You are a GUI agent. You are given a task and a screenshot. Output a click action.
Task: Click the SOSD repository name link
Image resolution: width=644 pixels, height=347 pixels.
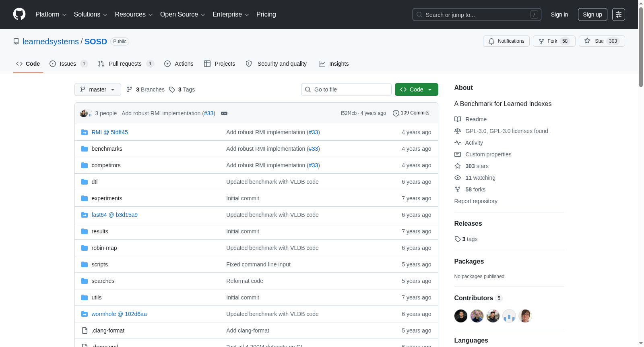pyautogui.click(x=96, y=42)
